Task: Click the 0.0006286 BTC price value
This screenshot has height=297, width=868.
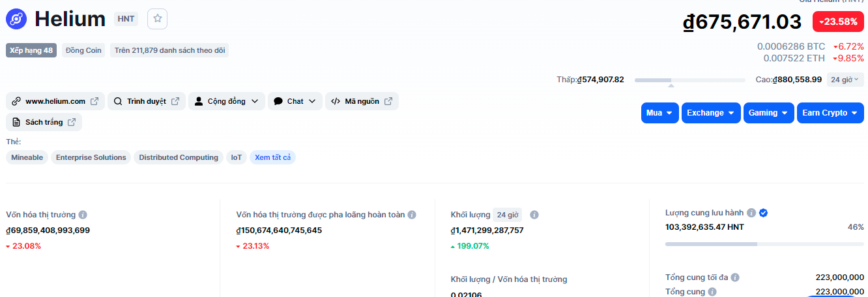Action: [x=791, y=46]
